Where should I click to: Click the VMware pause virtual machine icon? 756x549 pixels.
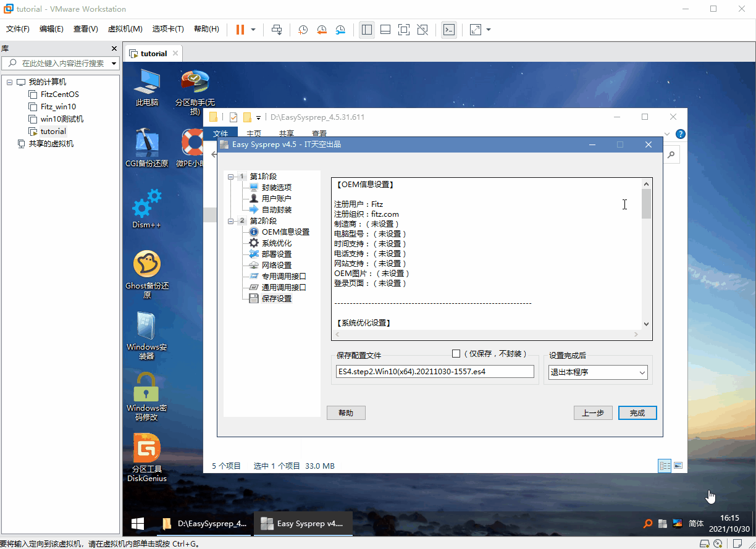click(x=240, y=30)
